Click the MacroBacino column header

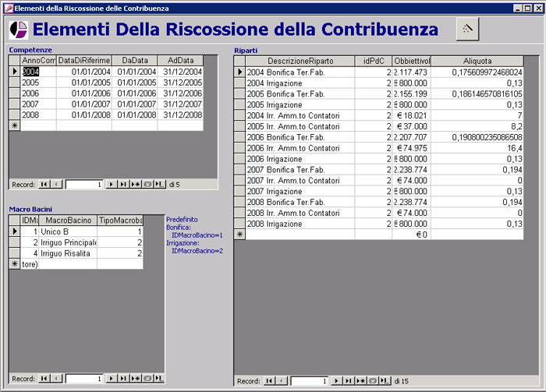tap(68, 221)
